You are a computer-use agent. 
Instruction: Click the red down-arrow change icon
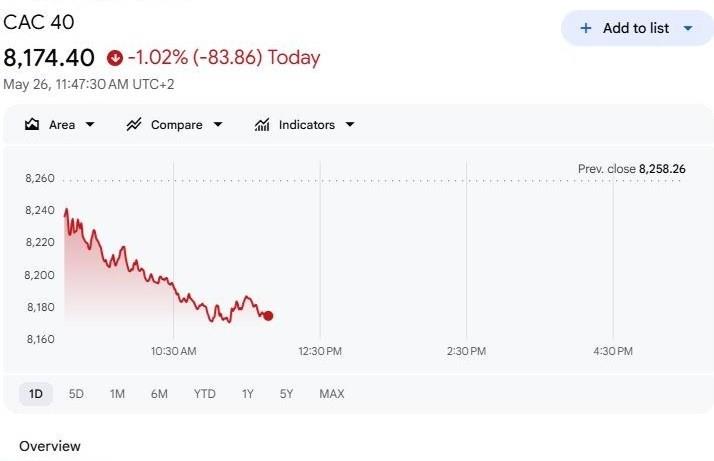(115, 58)
